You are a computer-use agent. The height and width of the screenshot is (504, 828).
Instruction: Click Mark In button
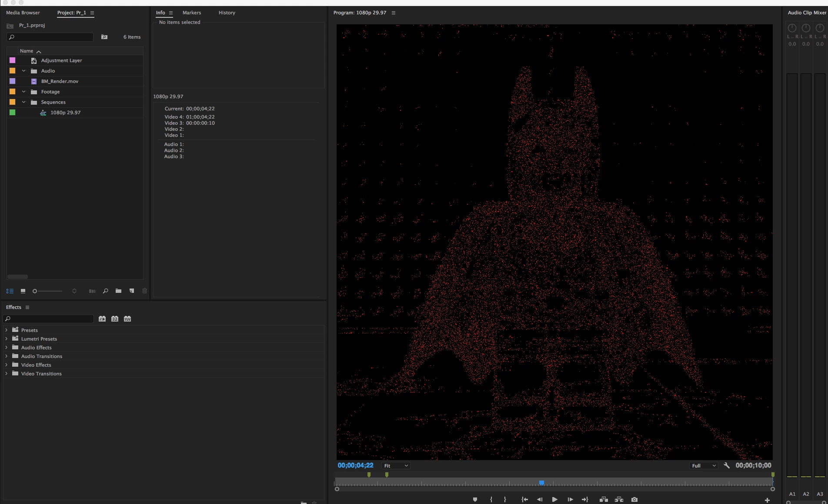491,500
